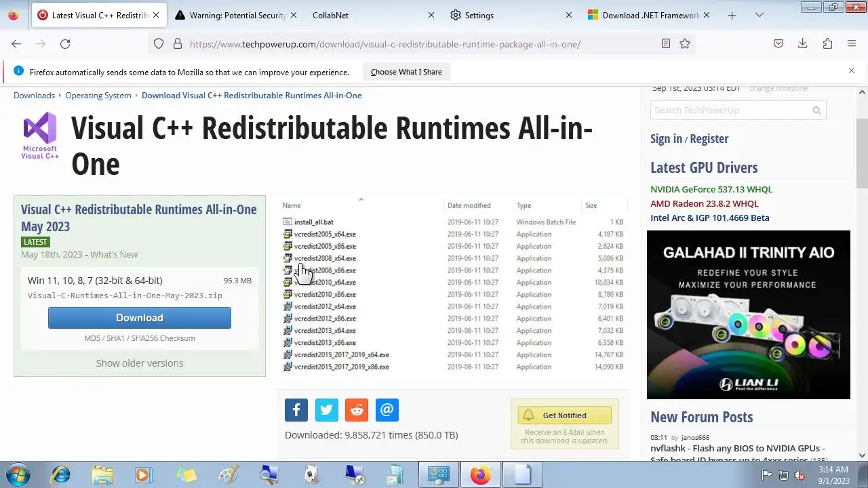
Task: Click the Get Notified button
Action: click(564, 415)
